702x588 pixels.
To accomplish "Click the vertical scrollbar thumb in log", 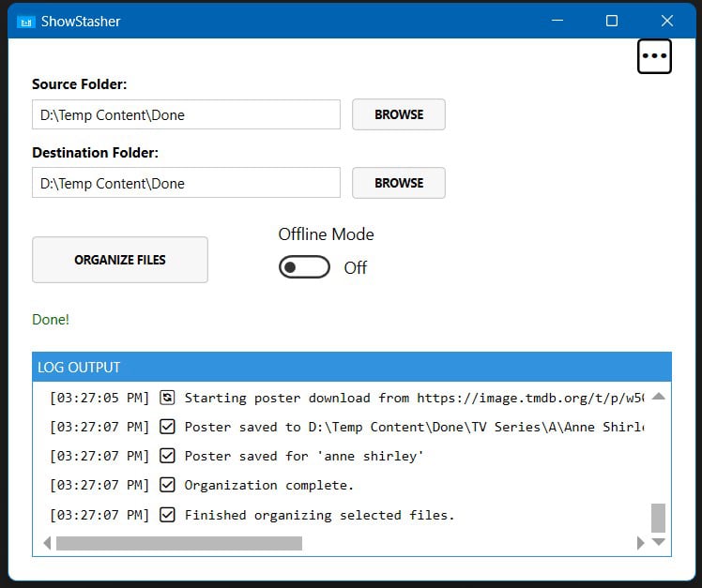I will pyautogui.click(x=658, y=517).
